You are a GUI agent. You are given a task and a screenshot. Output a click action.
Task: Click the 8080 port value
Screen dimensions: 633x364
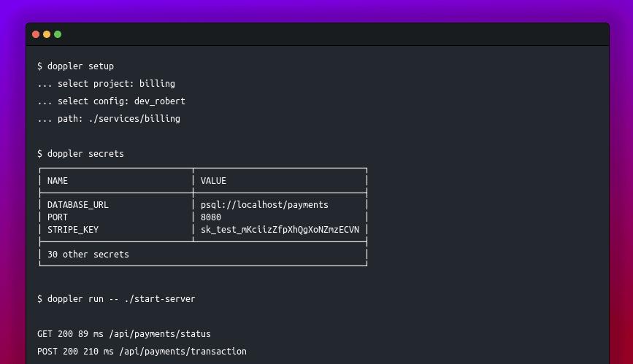click(x=211, y=217)
